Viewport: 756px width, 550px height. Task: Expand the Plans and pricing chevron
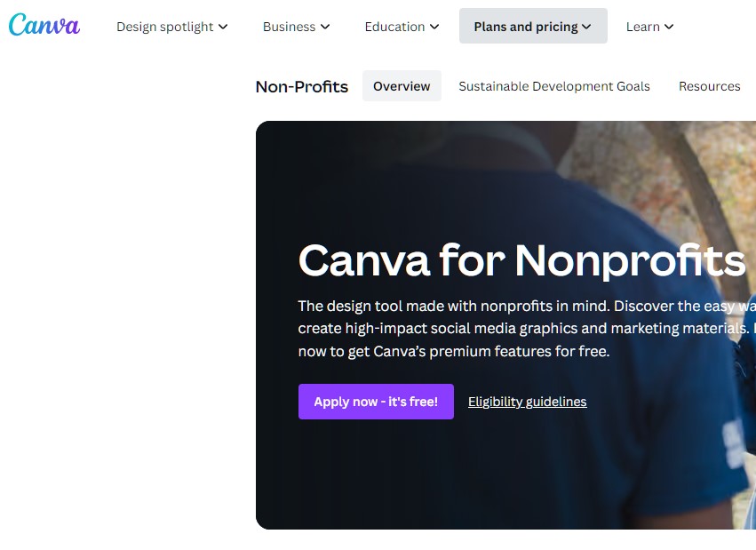pos(588,27)
